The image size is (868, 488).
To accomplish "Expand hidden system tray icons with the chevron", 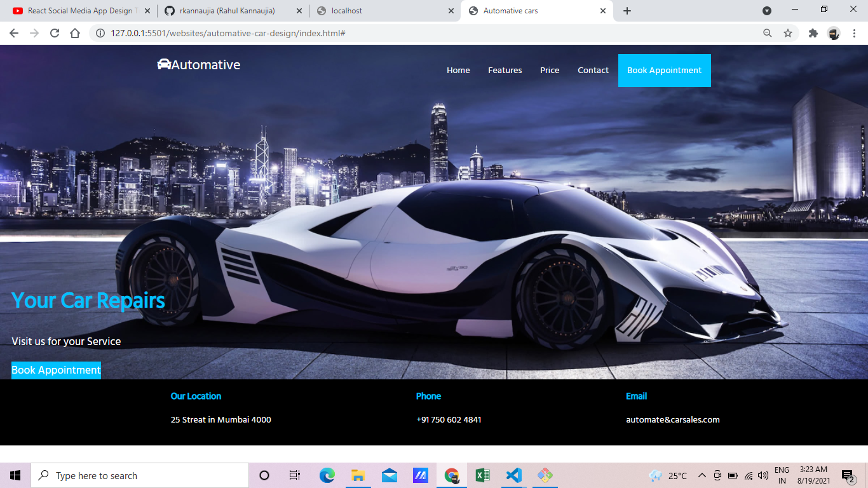I will coord(702,475).
